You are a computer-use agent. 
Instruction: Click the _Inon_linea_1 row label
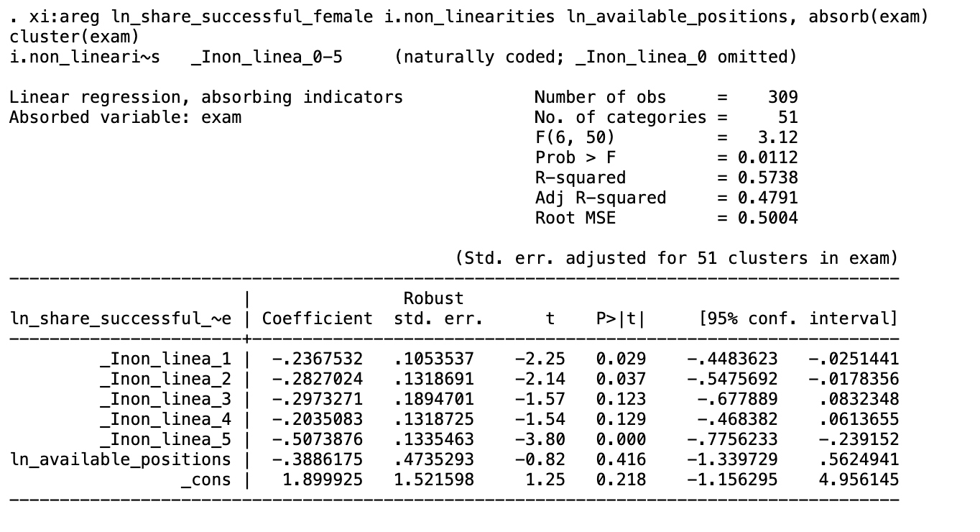tap(166, 359)
